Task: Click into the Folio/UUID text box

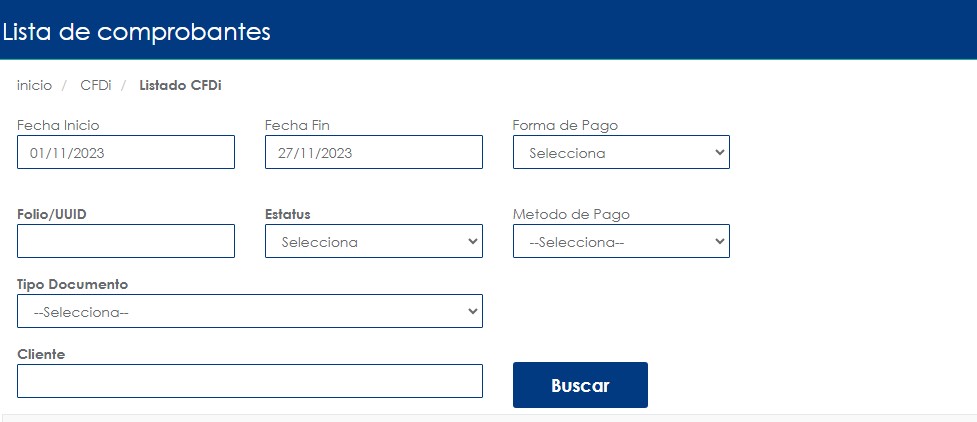Action: pos(126,241)
